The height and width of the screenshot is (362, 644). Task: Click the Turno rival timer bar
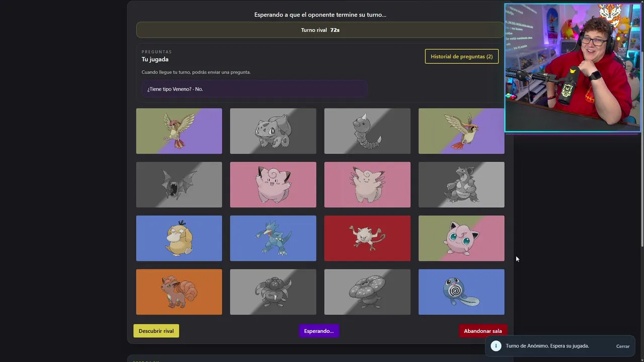[x=320, y=30]
